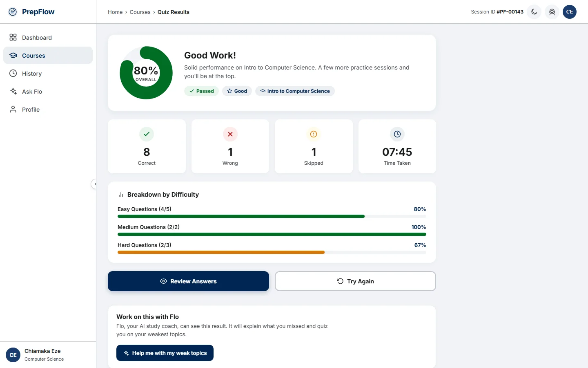Click the Good star badge

click(237, 91)
